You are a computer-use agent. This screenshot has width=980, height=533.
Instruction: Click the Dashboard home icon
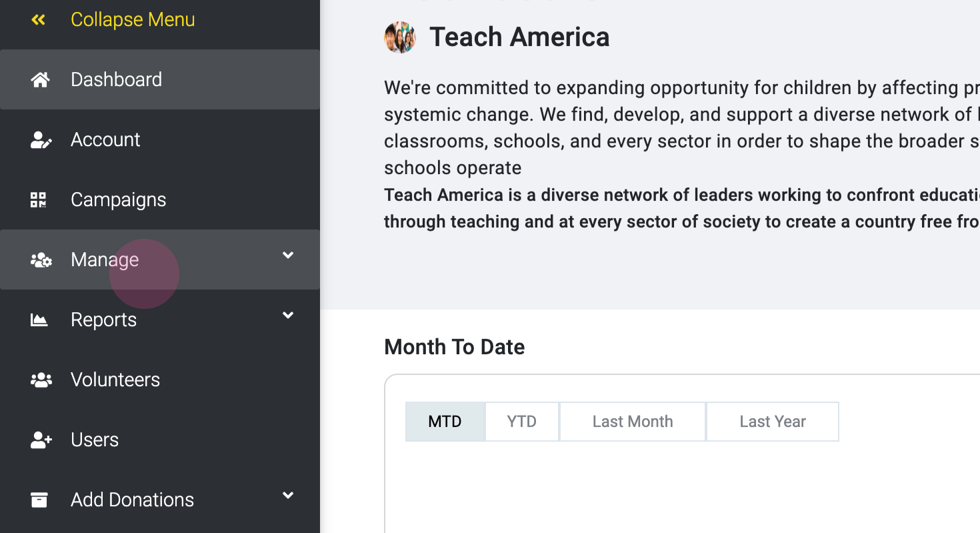[x=40, y=80]
